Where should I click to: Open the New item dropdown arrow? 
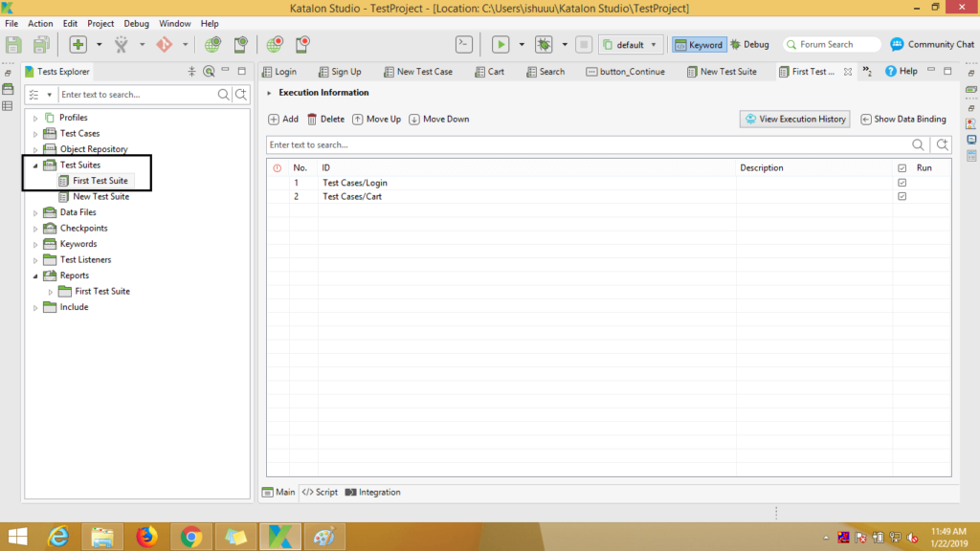tap(99, 44)
